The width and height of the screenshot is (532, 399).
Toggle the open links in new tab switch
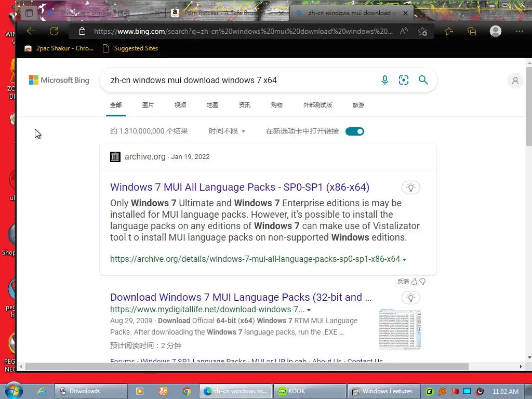354,131
